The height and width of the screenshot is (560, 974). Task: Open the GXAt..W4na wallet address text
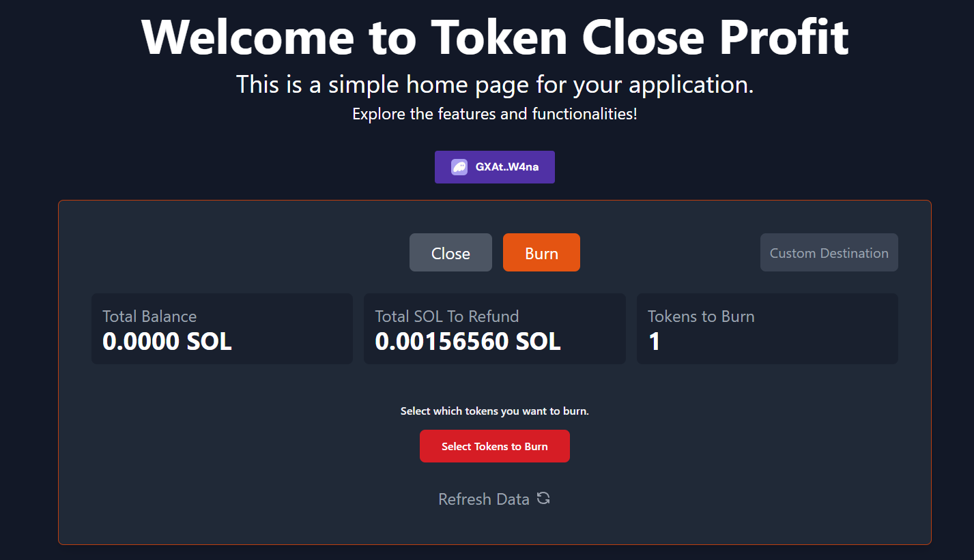coord(507,167)
